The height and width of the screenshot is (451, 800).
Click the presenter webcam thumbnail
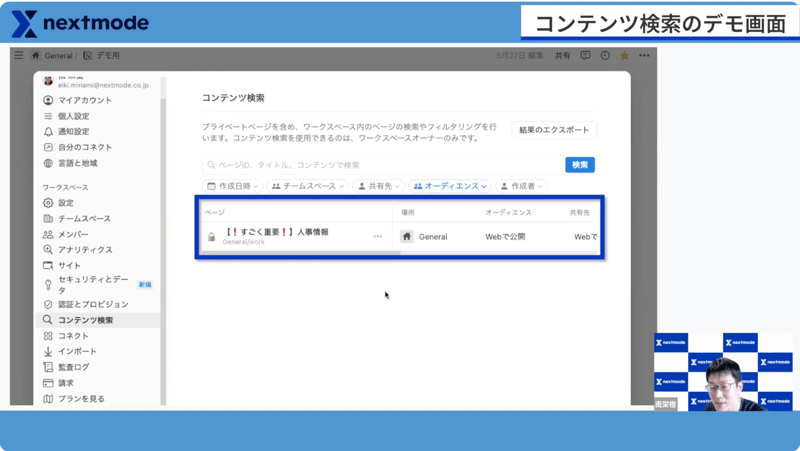click(x=723, y=371)
